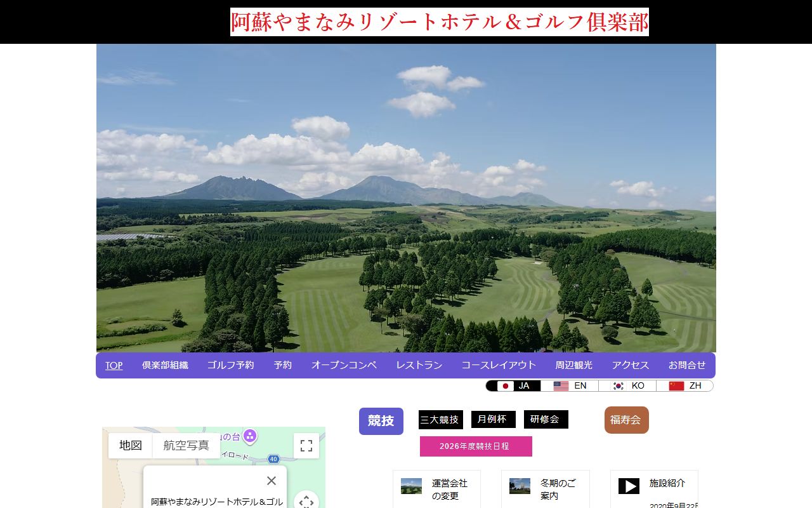This screenshot has width=812, height=508.
Task: Open レストラン navigation item
Action: click(x=419, y=365)
